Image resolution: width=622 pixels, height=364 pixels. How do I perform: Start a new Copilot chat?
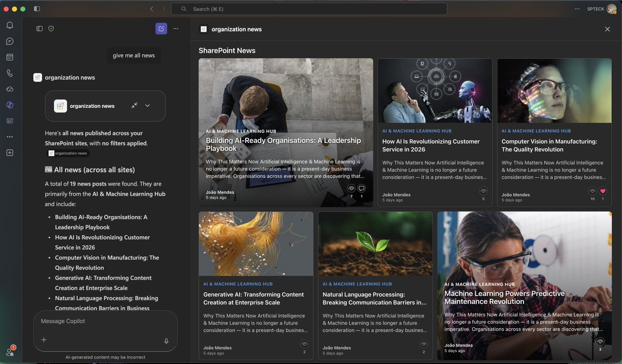pos(161,28)
